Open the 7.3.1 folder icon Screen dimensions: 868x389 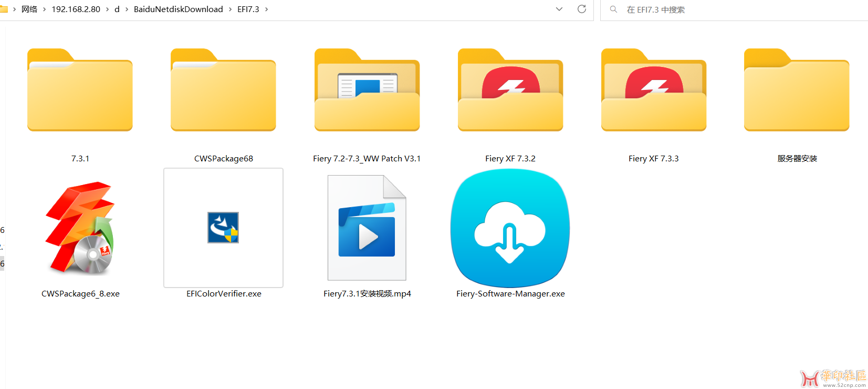coord(80,89)
